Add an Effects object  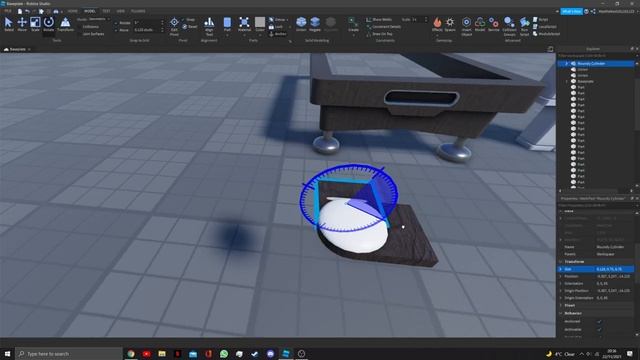[x=437, y=24]
